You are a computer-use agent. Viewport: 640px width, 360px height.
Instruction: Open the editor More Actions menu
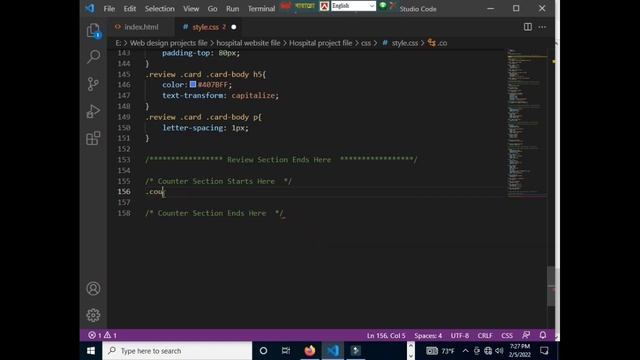pos(542,27)
